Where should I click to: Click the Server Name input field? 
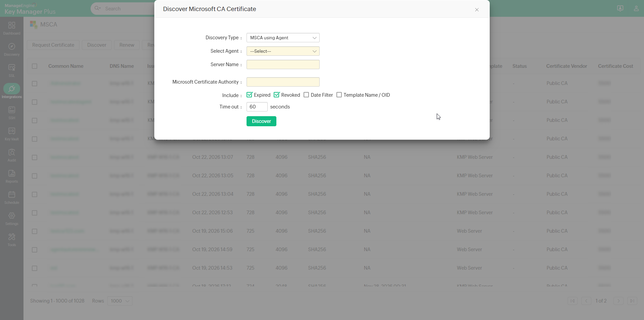click(x=283, y=64)
